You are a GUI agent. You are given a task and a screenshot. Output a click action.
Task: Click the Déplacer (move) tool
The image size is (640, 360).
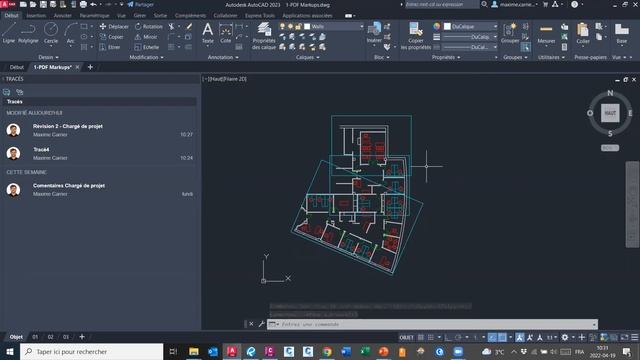click(114, 27)
